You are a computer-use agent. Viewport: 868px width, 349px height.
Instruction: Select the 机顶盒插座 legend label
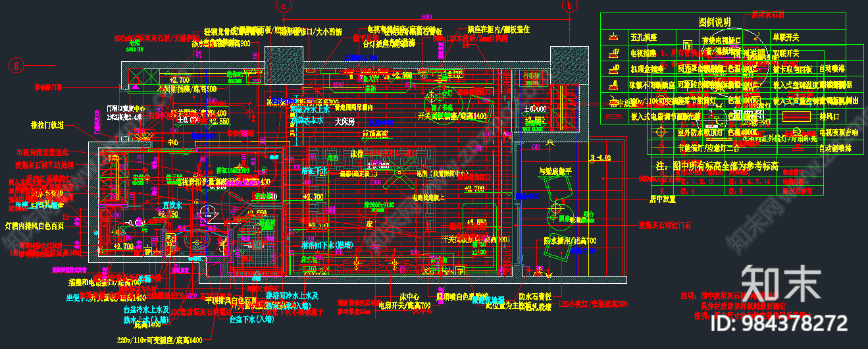649,68
